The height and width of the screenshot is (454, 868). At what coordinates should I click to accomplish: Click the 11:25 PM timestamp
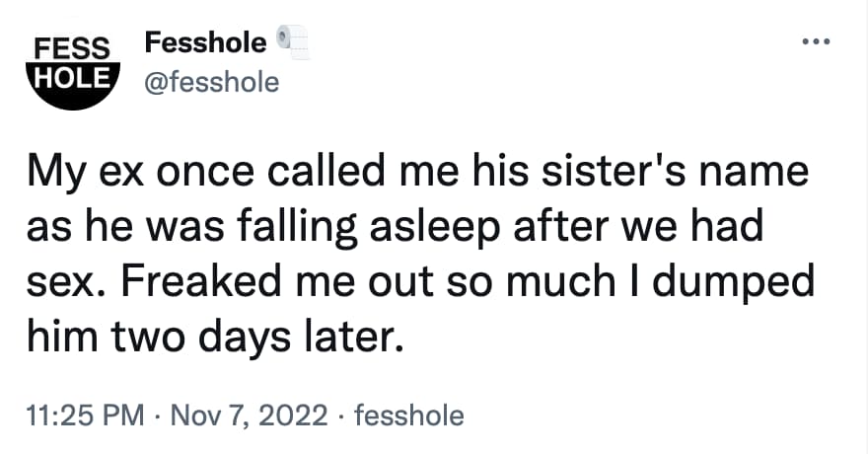pyautogui.click(x=81, y=416)
